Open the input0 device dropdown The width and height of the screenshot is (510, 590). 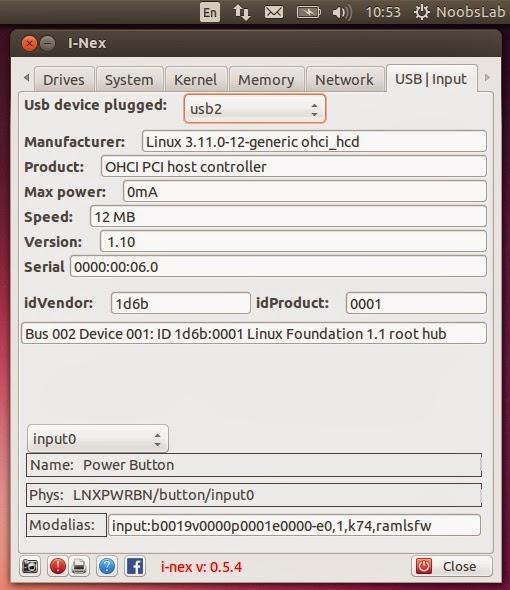(97, 439)
